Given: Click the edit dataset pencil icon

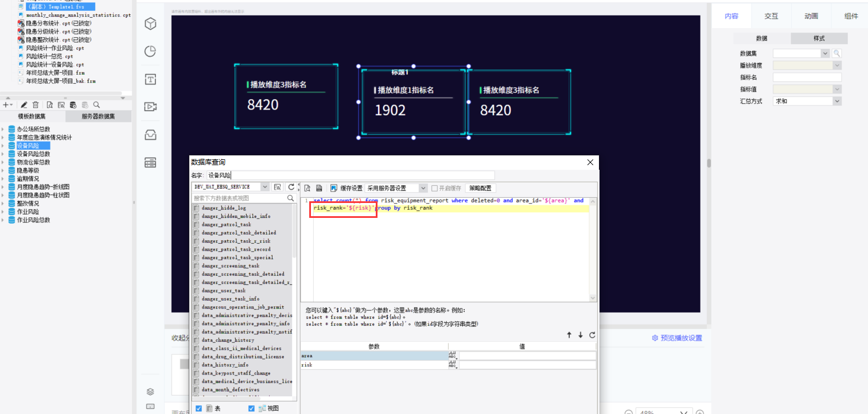Looking at the screenshot, I should click(x=24, y=105).
